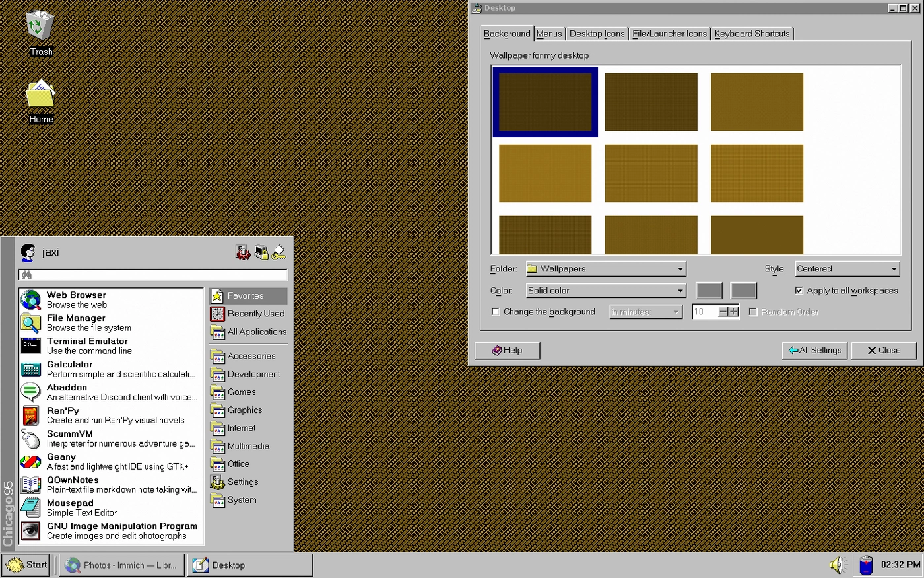924x578 pixels.
Task: Switch to Photos - Immich taskbar window
Action: (x=121, y=565)
